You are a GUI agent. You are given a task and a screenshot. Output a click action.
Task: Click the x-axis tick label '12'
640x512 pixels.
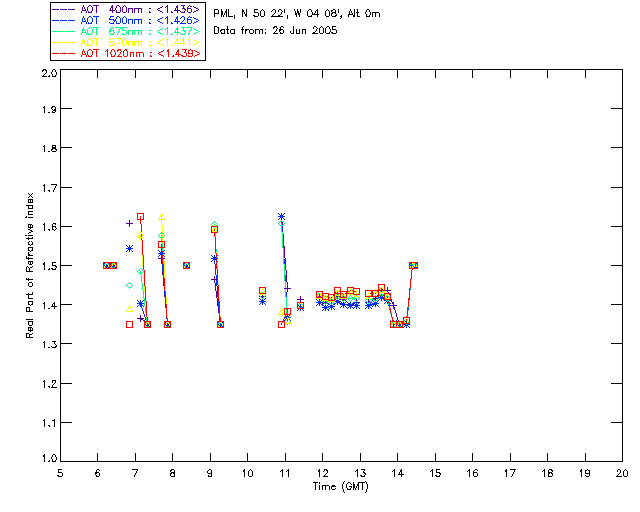[322, 473]
